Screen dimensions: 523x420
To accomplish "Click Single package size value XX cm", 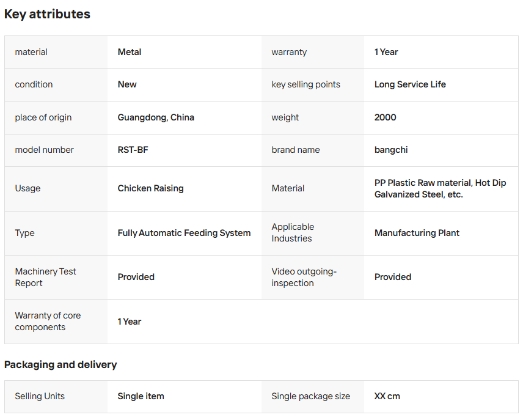I will click(387, 396).
